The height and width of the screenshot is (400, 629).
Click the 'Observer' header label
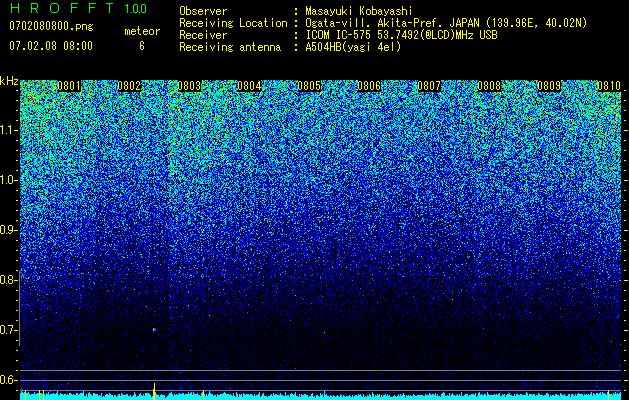click(203, 11)
